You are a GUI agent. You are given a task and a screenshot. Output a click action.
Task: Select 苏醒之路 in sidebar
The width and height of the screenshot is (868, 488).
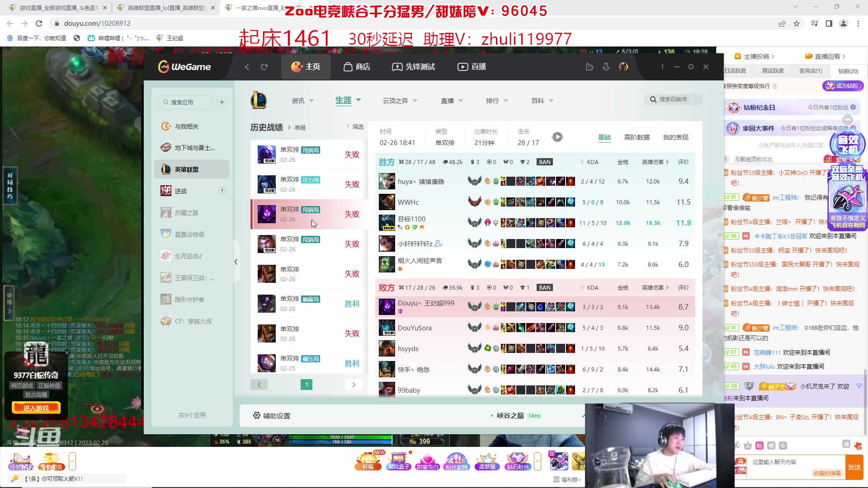(191, 213)
